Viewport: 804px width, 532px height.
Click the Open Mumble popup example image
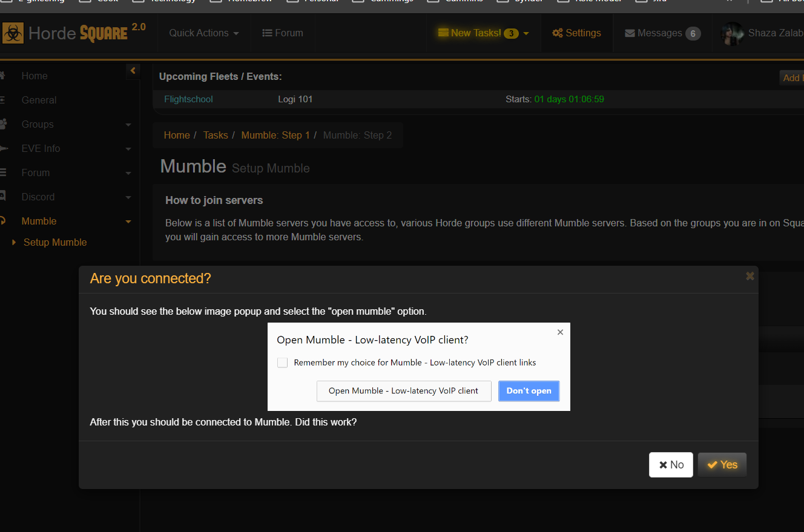(x=419, y=367)
